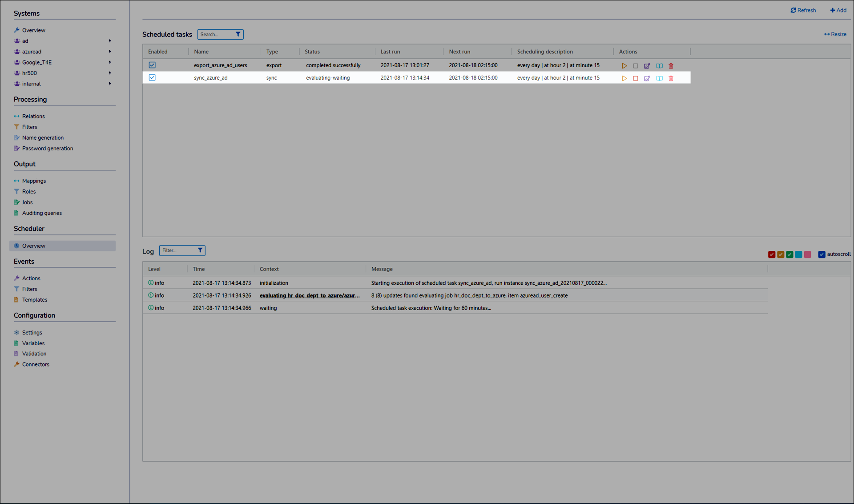Run the sync_azure_ad task with play icon
Viewport: 854px width, 504px height.
(624, 78)
